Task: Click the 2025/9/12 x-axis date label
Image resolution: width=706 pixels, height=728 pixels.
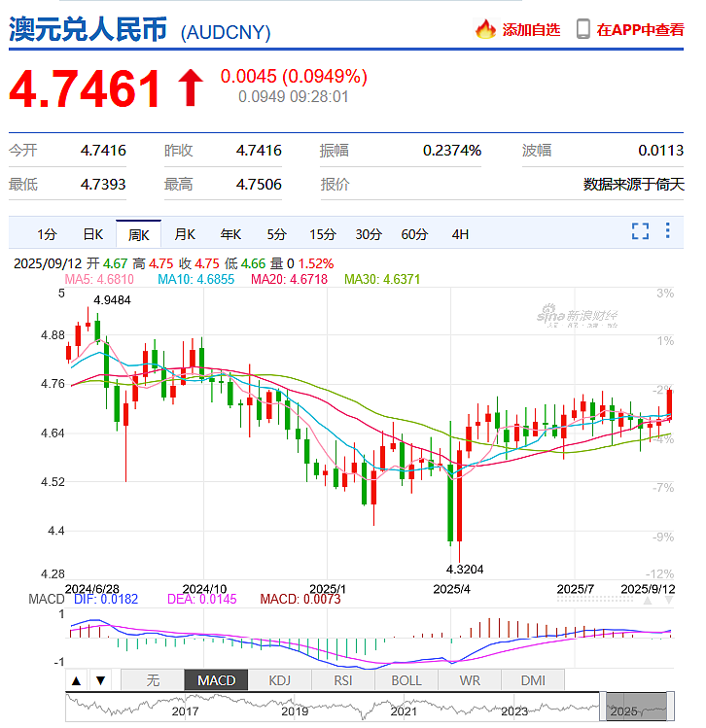Action: pos(648,589)
